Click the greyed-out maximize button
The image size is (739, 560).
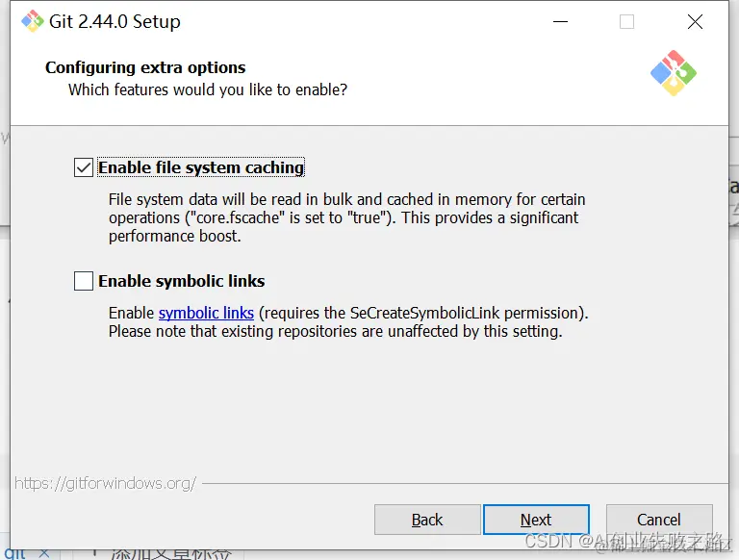626,21
